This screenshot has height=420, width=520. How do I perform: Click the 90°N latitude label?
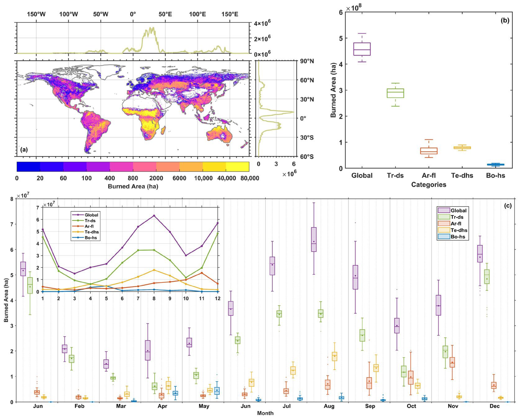(x=307, y=61)
